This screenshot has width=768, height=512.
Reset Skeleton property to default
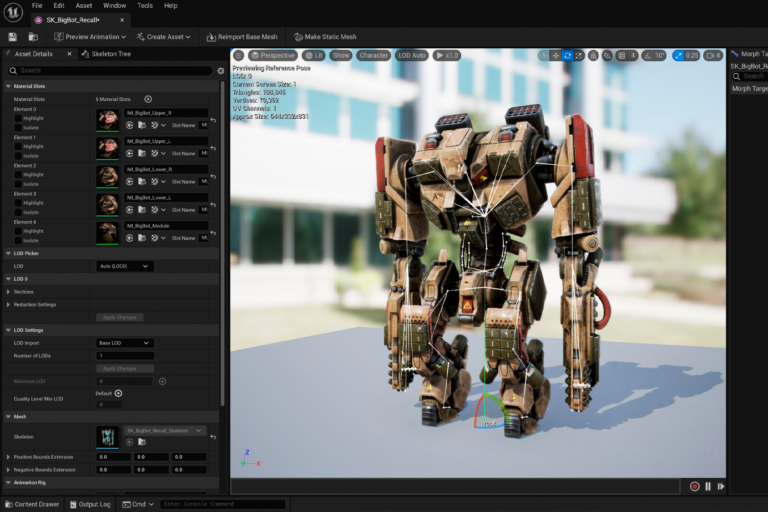coord(213,437)
